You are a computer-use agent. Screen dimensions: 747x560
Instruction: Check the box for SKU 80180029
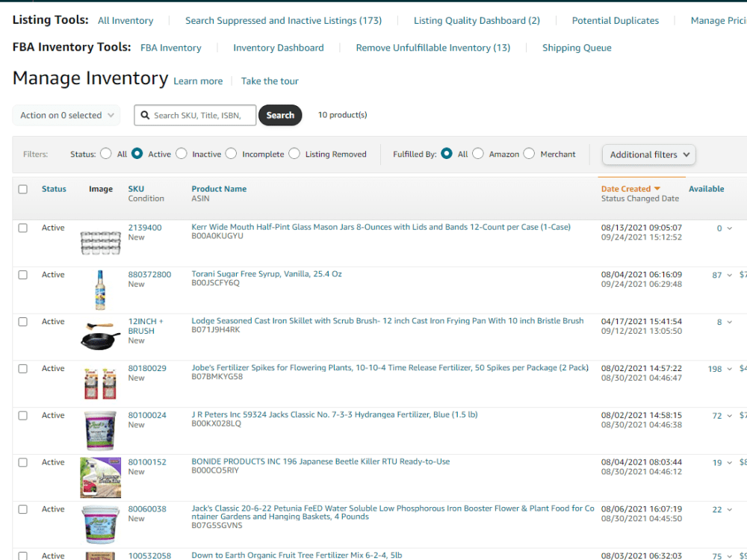point(23,369)
